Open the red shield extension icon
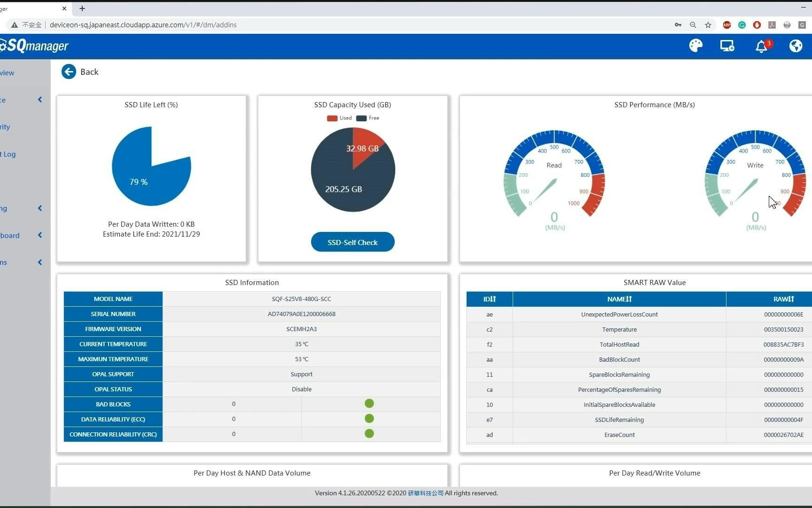812x508 pixels. [757, 25]
